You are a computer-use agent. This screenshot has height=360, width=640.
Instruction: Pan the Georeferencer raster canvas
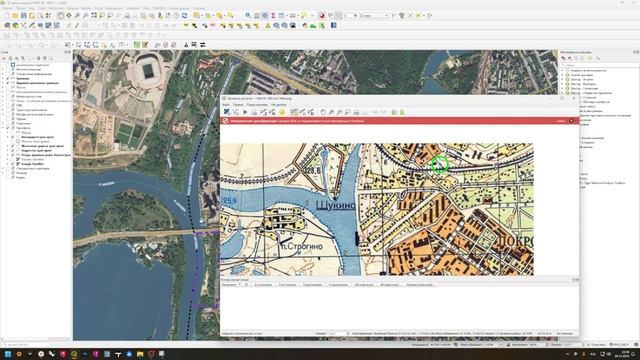coord(323,112)
